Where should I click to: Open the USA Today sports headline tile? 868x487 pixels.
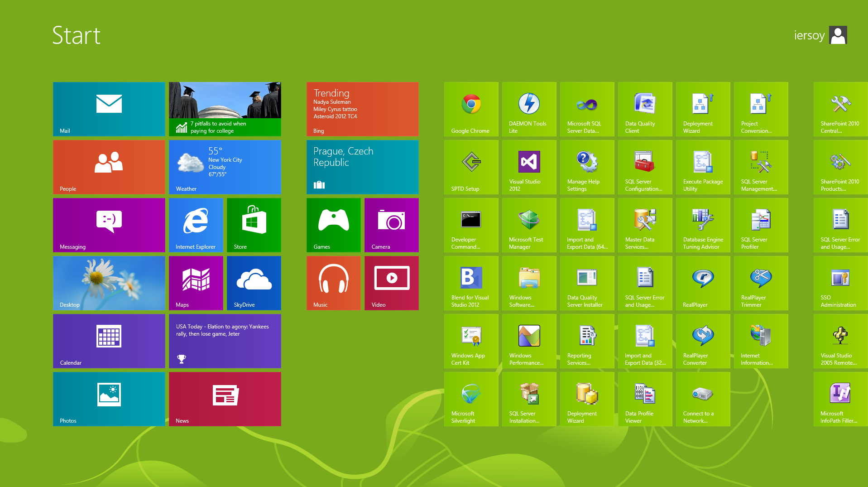225,341
